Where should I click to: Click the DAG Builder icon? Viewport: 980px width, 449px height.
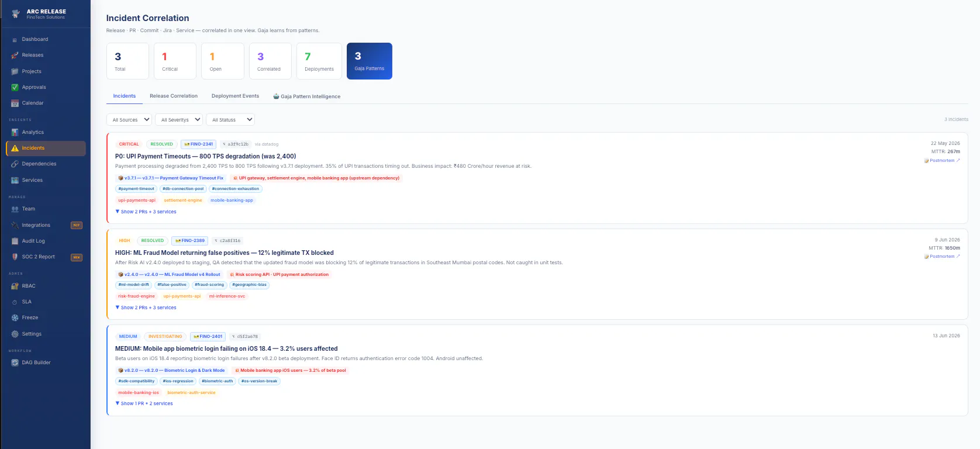tap(15, 362)
